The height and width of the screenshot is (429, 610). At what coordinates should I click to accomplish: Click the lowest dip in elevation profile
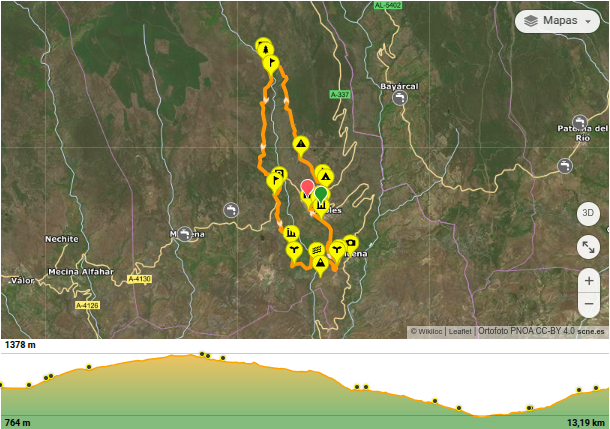click(484, 414)
